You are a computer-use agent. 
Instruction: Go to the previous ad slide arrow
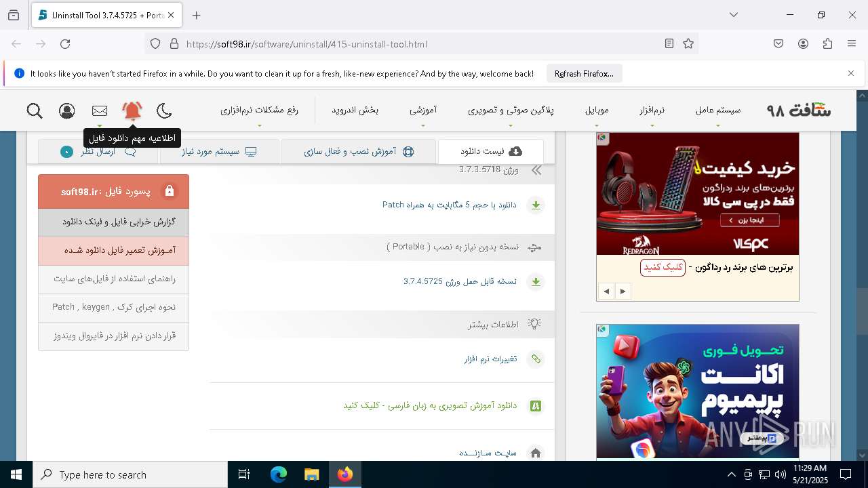point(606,291)
